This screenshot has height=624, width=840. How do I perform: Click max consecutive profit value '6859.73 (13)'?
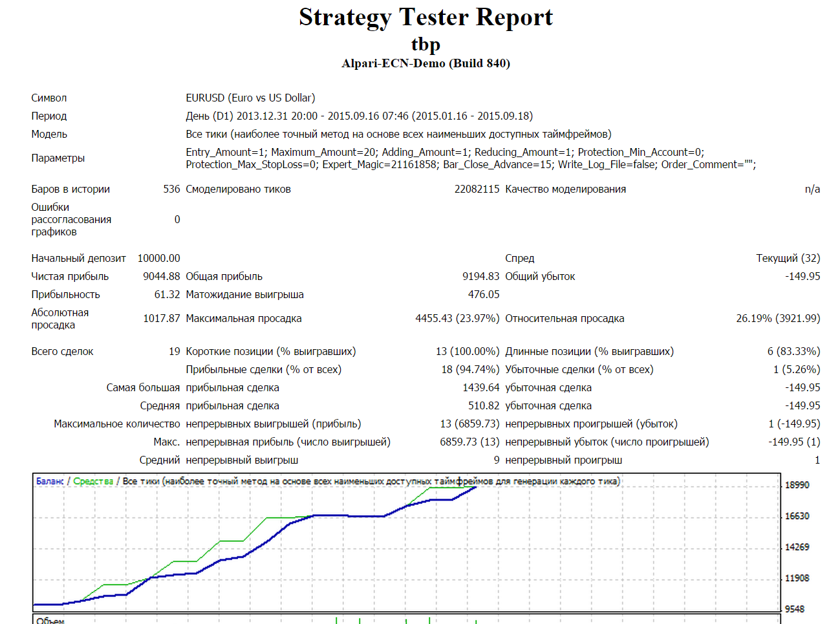[x=469, y=442]
